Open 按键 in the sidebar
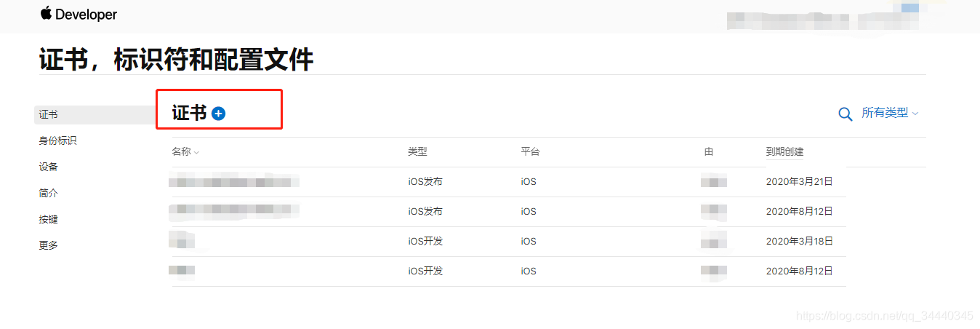 pyautogui.click(x=49, y=219)
